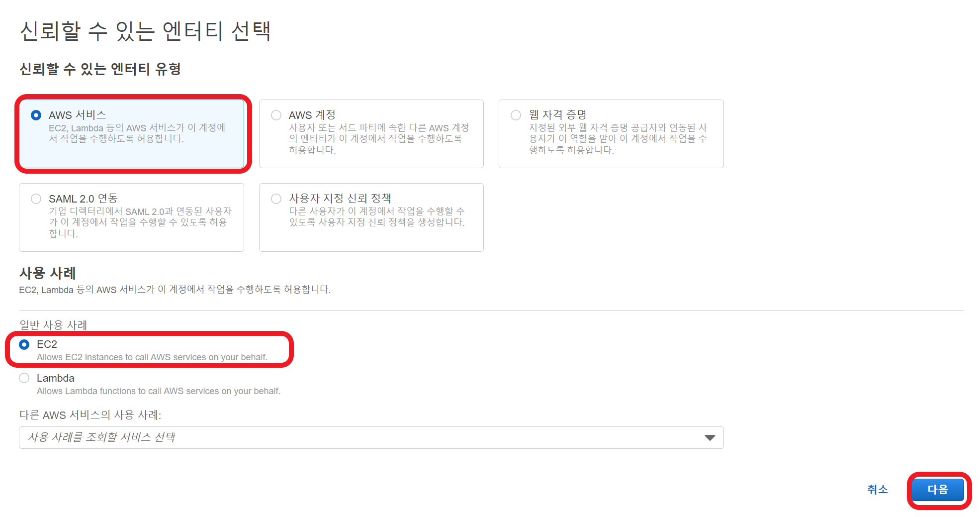
Task: Select the AWS 계정 entity type
Action: coord(276,115)
